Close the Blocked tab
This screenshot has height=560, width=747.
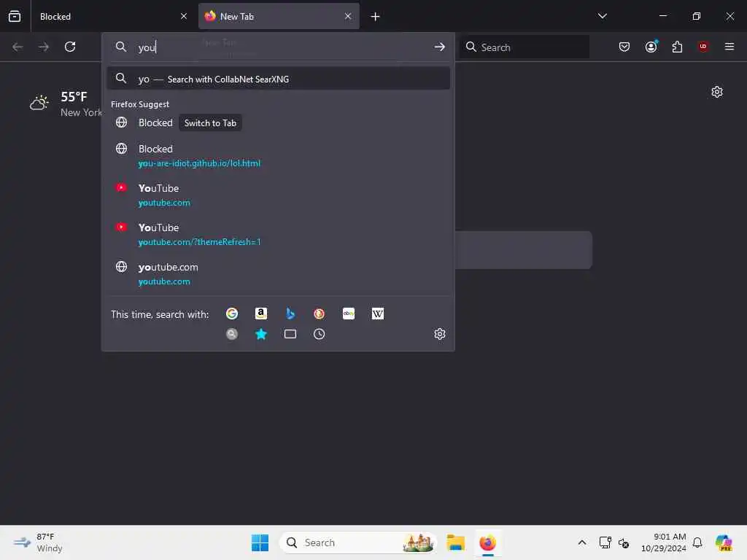[x=184, y=16]
